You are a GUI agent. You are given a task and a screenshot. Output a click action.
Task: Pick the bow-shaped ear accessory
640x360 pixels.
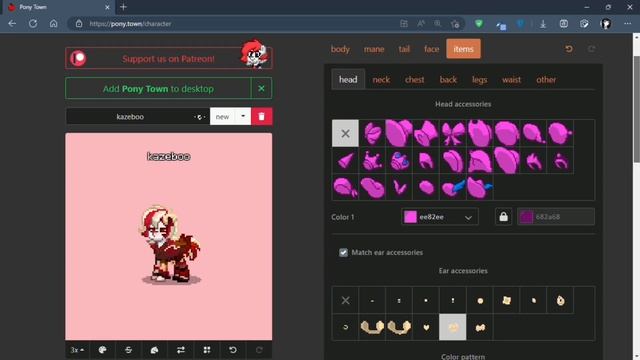click(x=480, y=327)
